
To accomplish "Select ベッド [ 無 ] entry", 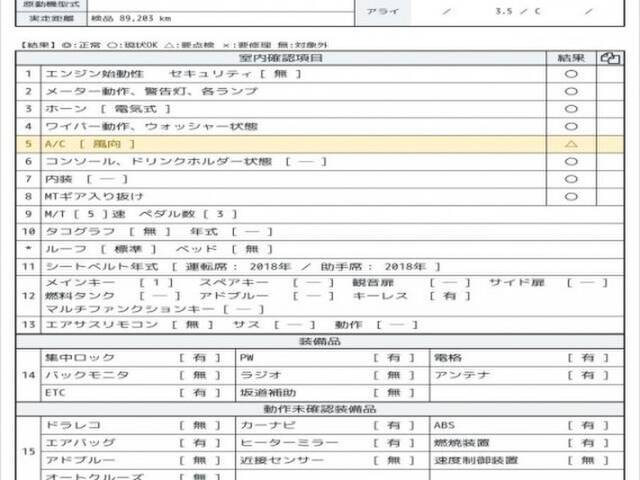I will [224, 249].
